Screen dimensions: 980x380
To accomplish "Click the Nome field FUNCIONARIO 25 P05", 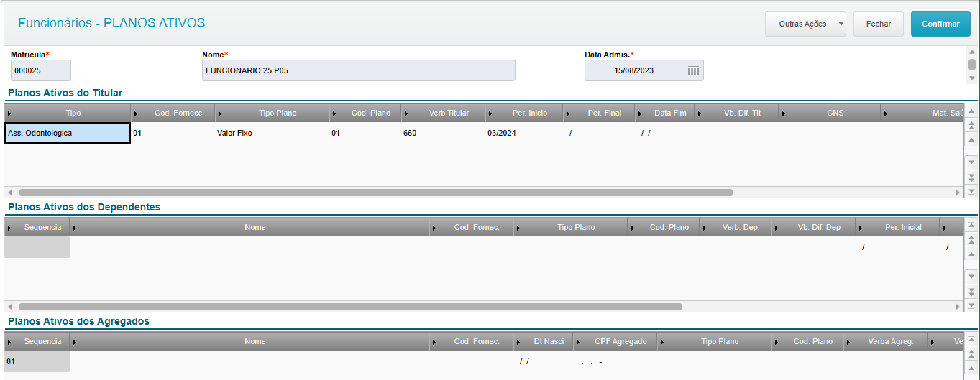I will click(359, 70).
